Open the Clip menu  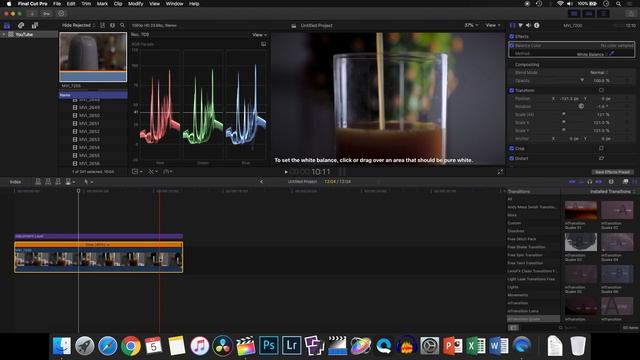118,4
